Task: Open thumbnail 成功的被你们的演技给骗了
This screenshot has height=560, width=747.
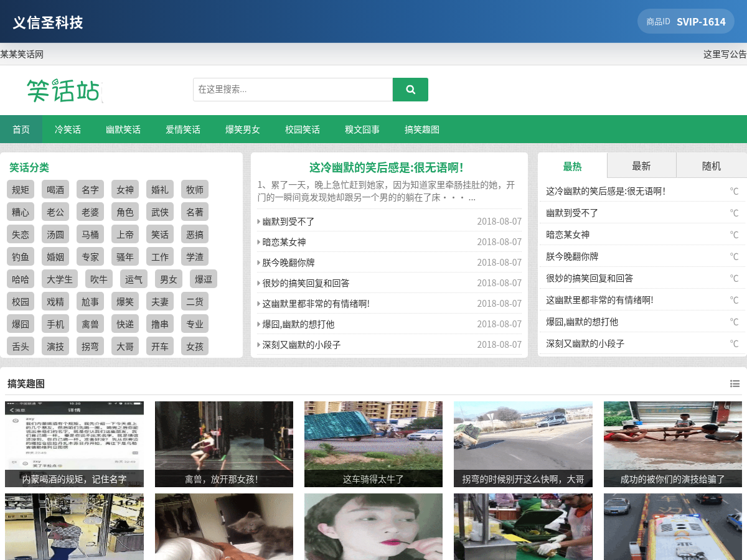Action: [x=673, y=444]
